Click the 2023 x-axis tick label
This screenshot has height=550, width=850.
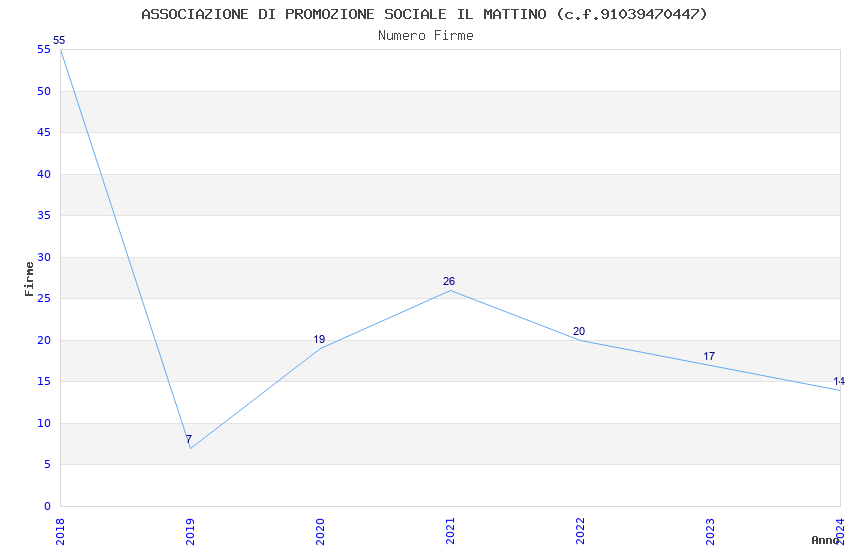tap(710, 532)
